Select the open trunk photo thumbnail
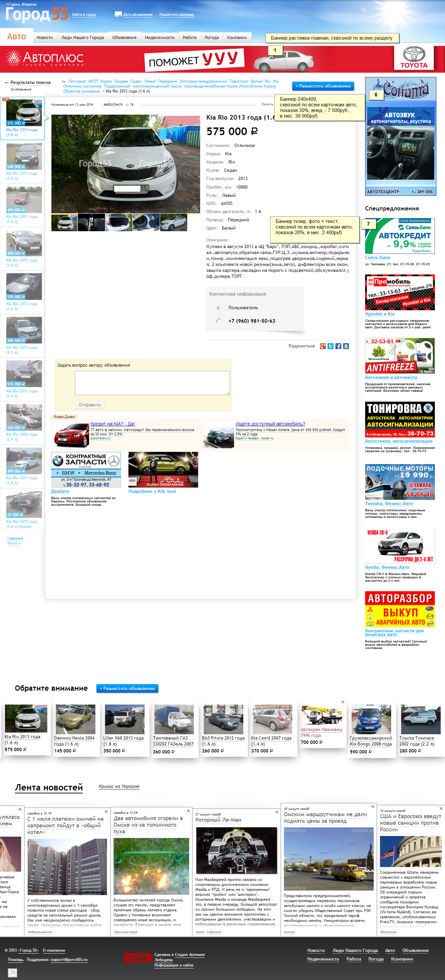Image resolution: width=445 pixels, height=980 pixels. click(x=119, y=223)
